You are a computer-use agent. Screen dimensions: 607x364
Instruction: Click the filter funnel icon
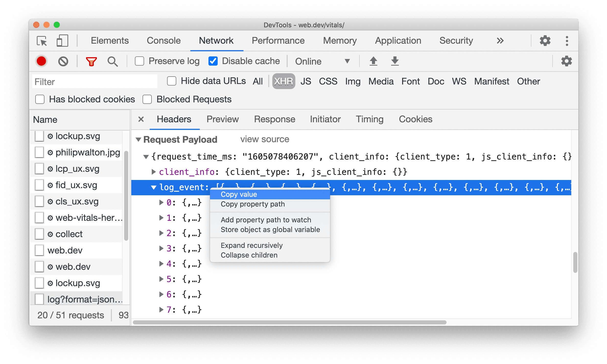(91, 61)
